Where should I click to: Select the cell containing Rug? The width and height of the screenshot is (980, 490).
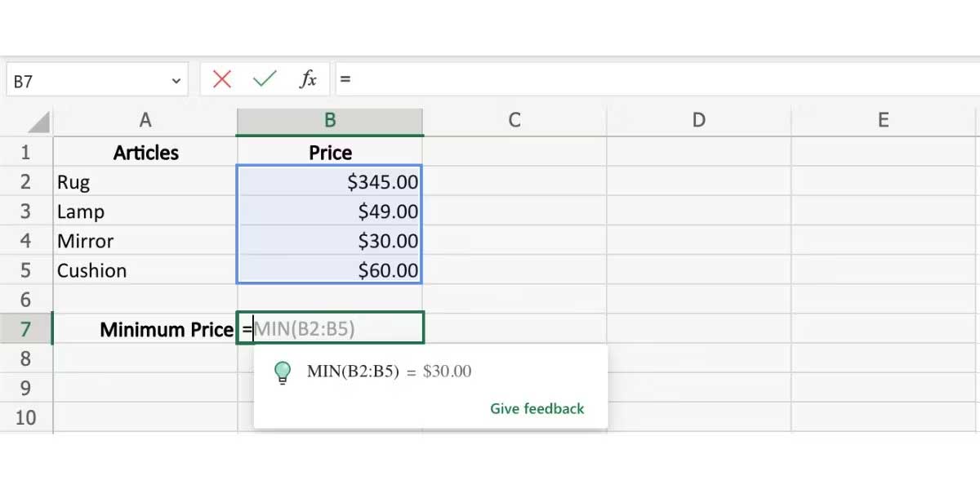(145, 181)
